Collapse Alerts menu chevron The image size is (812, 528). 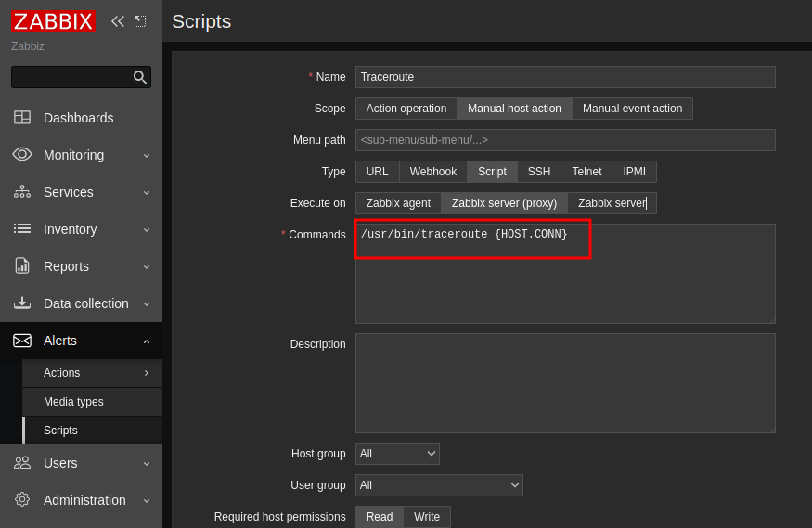coord(147,341)
